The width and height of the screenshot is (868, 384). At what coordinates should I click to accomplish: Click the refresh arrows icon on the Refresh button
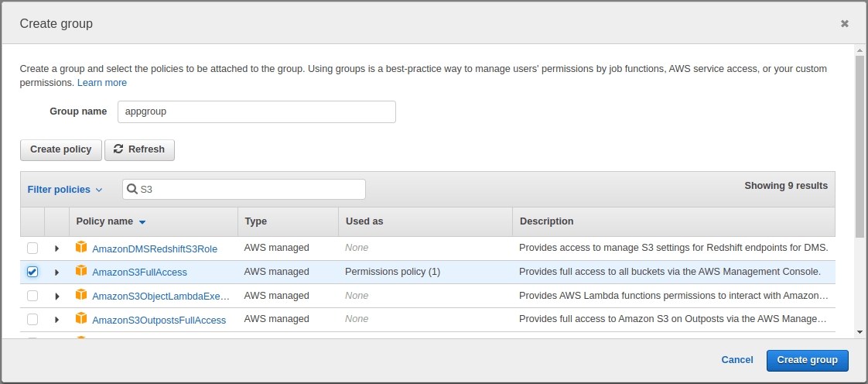click(x=118, y=149)
